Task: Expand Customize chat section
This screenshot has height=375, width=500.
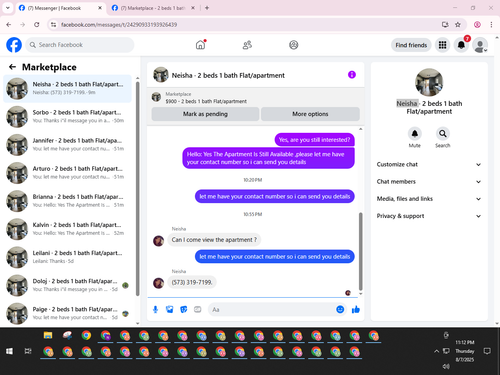Action: [x=429, y=164]
